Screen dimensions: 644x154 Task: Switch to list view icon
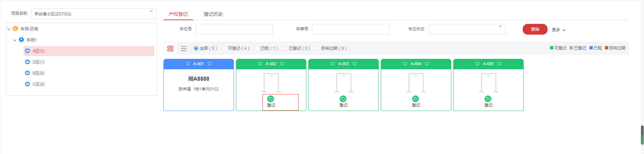coord(184,48)
